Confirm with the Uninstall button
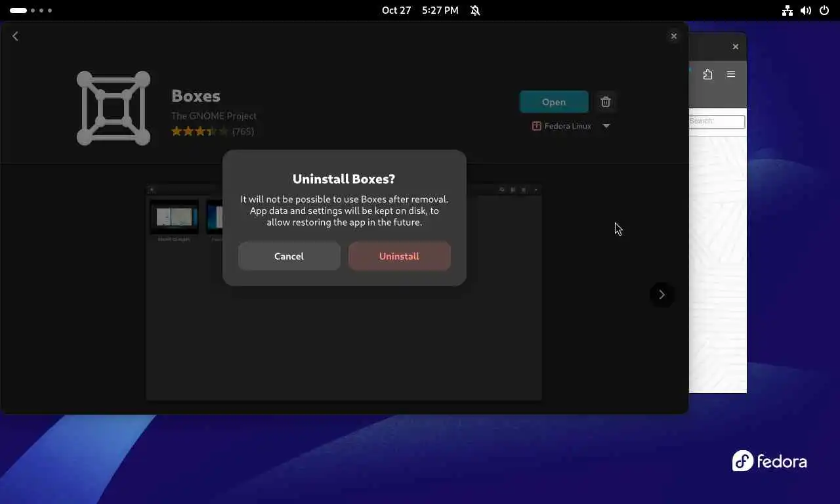840x504 pixels. [x=399, y=256]
